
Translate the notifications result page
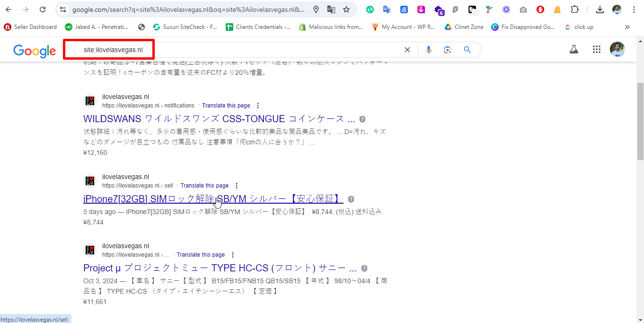pos(226,106)
